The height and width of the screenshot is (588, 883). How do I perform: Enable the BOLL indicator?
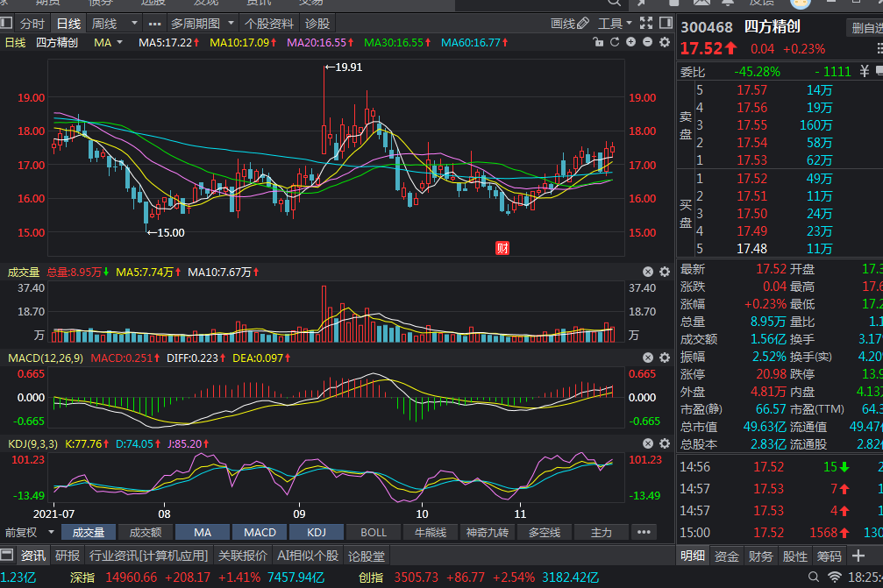pos(374,532)
